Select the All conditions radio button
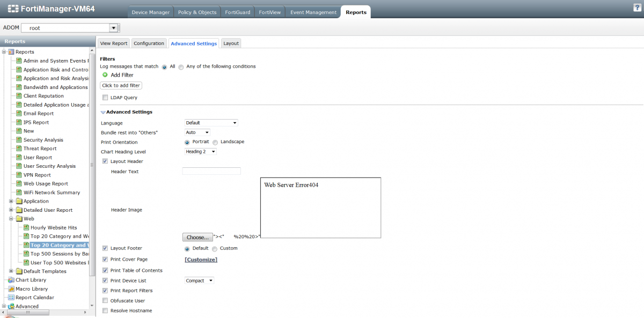The width and height of the screenshot is (644, 318). (x=164, y=67)
